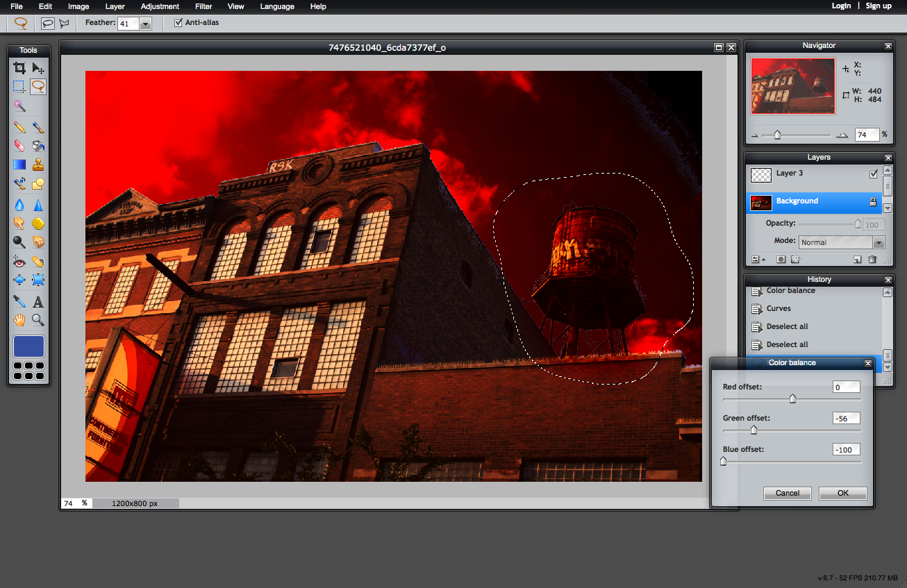
Task: Select the Sponge tool
Action: (x=38, y=224)
